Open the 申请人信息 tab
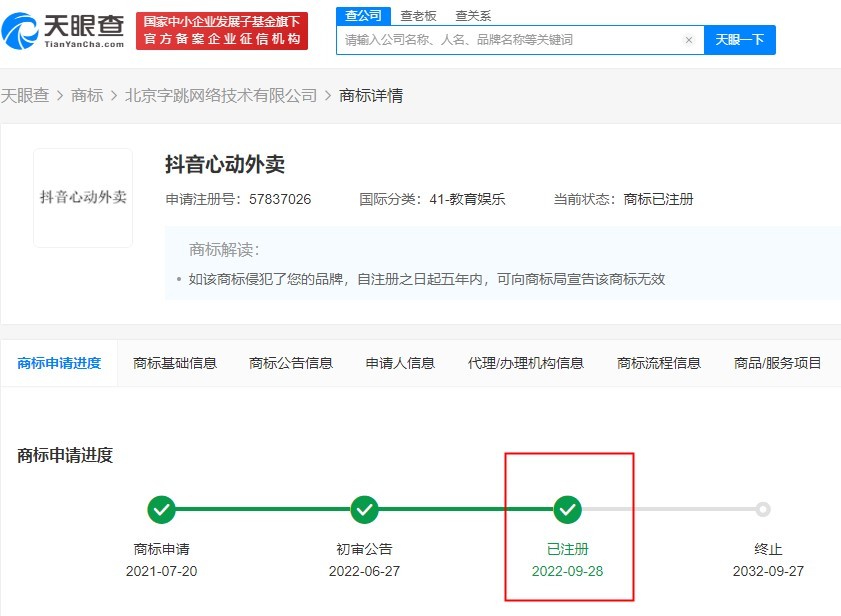Viewport: 841px width, 616px height. pos(400,363)
